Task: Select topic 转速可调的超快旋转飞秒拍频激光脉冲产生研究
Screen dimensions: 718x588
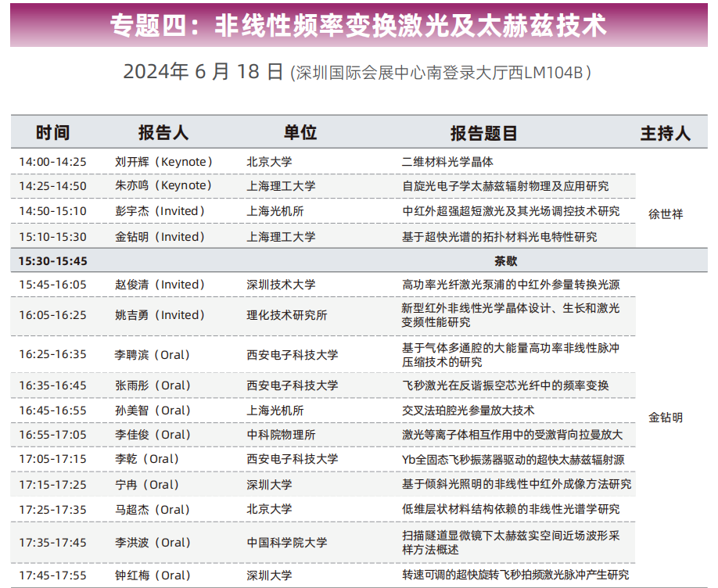Action: click(515, 575)
